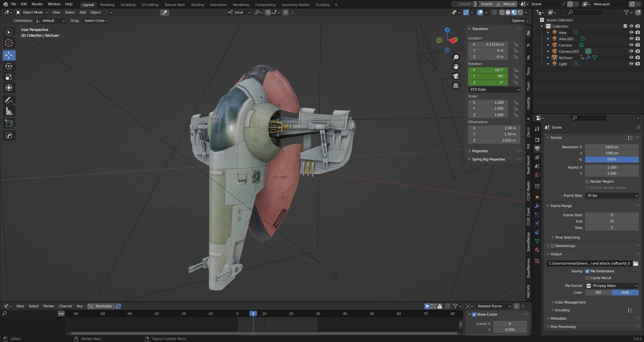Hide the feichuan object in viewport
Viewport: 644px width, 342px height.
[631, 58]
